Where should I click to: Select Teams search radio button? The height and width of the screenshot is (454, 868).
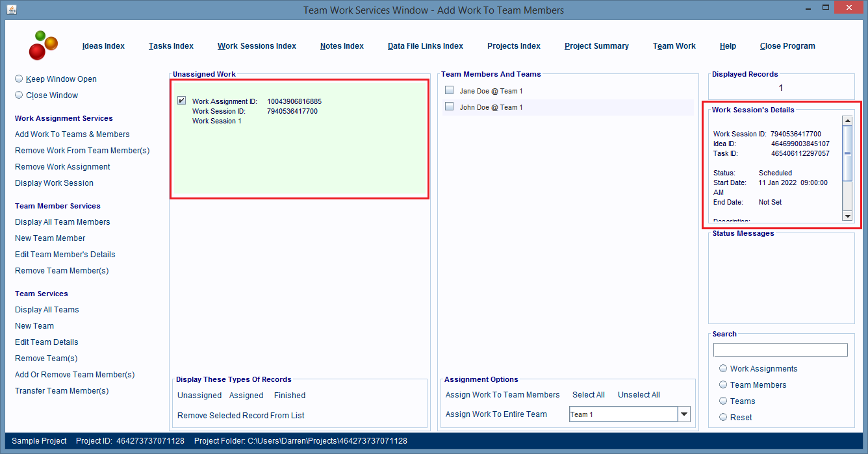(723, 401)
